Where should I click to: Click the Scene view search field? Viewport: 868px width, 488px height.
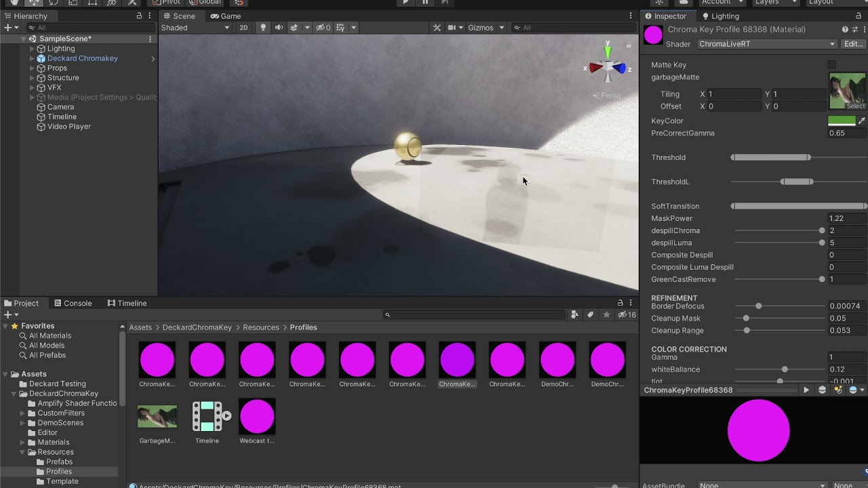574,28
